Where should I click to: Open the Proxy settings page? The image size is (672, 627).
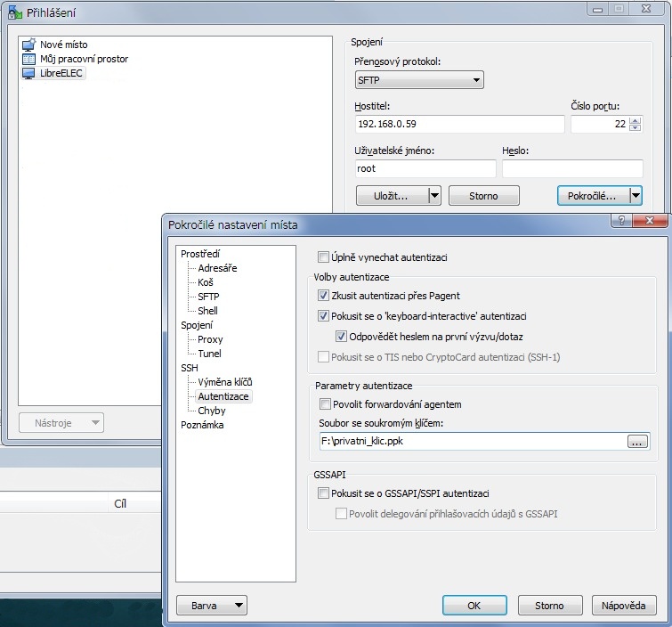(x=210, y=339)
